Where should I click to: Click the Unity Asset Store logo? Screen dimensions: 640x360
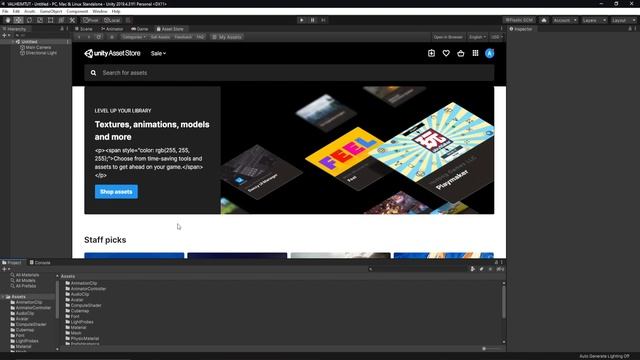(112, 53)
